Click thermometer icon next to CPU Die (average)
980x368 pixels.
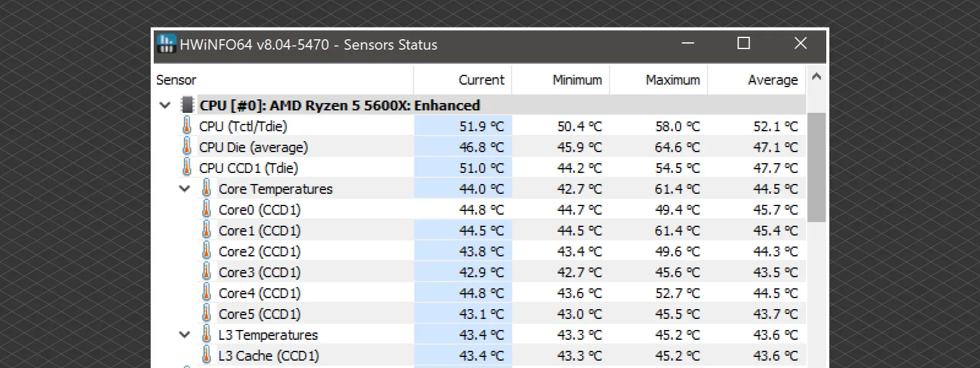click(x=187, y=147)
